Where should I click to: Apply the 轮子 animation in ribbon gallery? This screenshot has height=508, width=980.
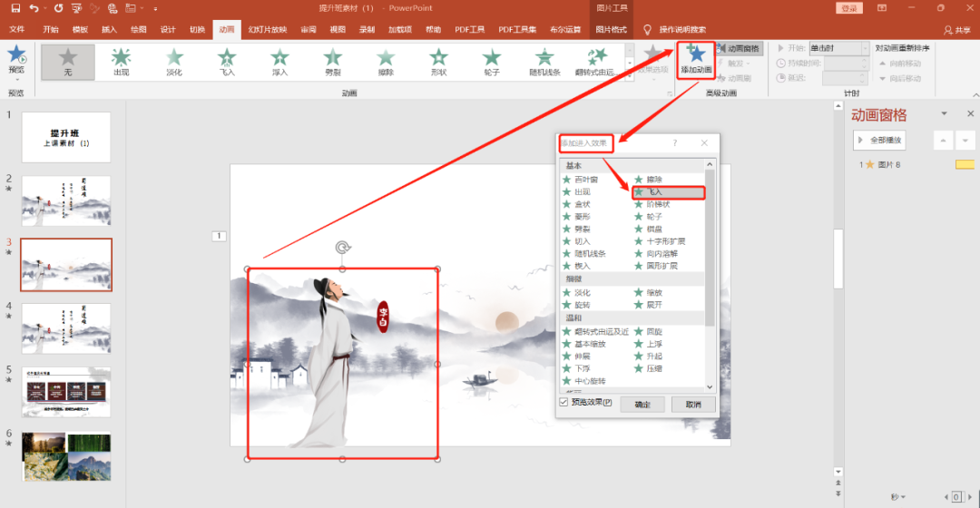[492, 62]
